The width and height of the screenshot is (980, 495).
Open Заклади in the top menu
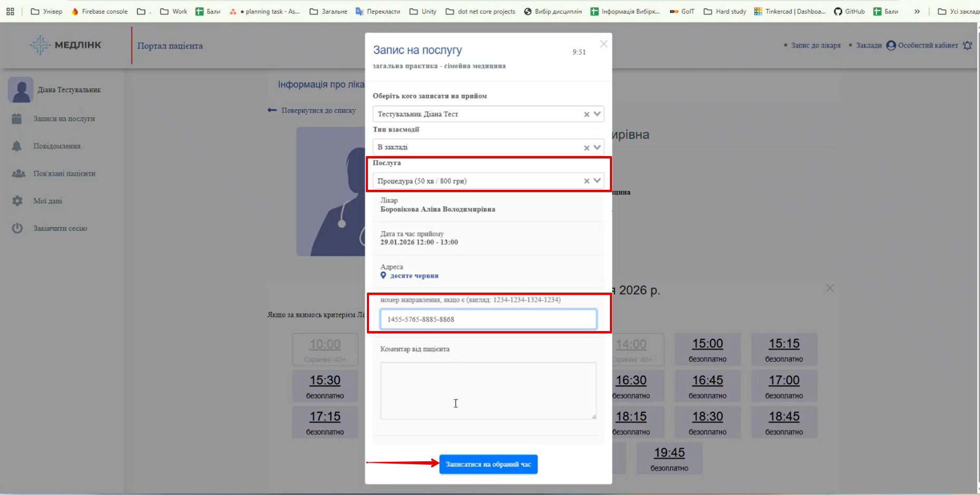tap(868, 45)
